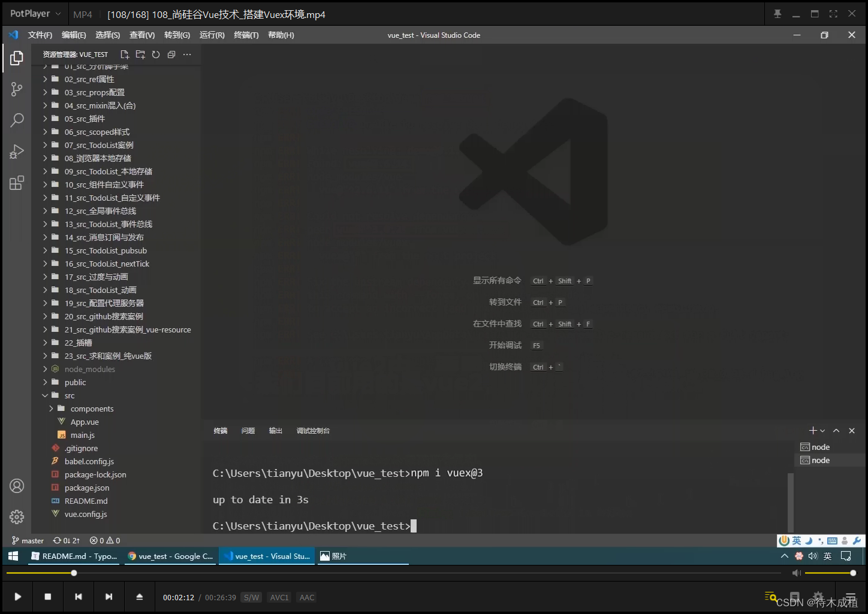Close the terminal panel
This screenshot has width=868, height=614.
coord(852,431)
